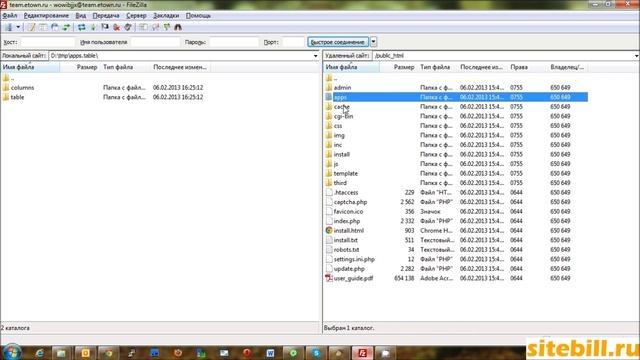Screen dimensions: 640x360
Task: Expand the Site Manager dropdown arrow
Action: (x=18, y=27)
